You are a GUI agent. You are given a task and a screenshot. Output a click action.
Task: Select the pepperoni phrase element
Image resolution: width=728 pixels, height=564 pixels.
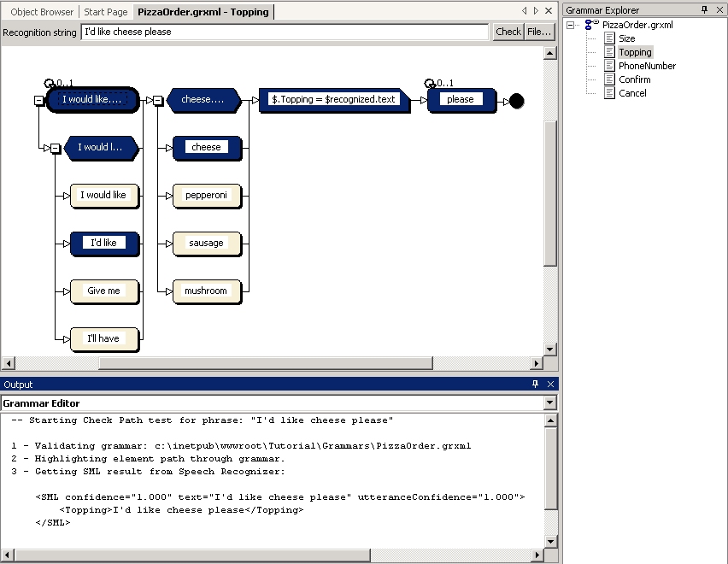(207, 195)
